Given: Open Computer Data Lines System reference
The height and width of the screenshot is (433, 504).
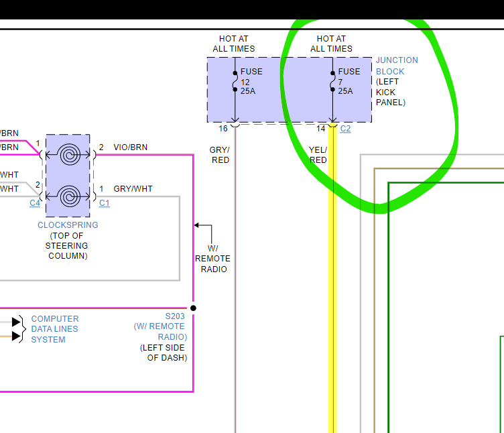Looking at the screenshot, I should [54, 329].
